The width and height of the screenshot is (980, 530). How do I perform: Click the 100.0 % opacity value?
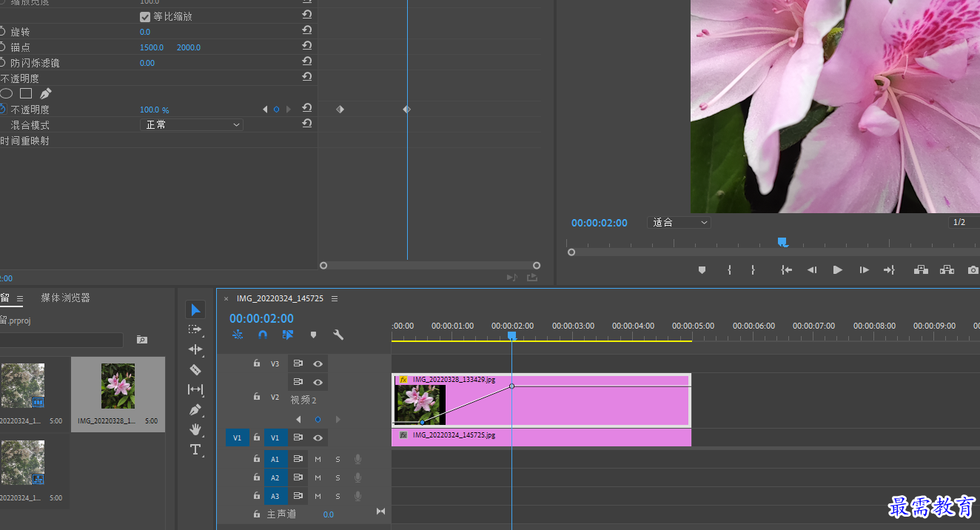(x=155, y=110)
